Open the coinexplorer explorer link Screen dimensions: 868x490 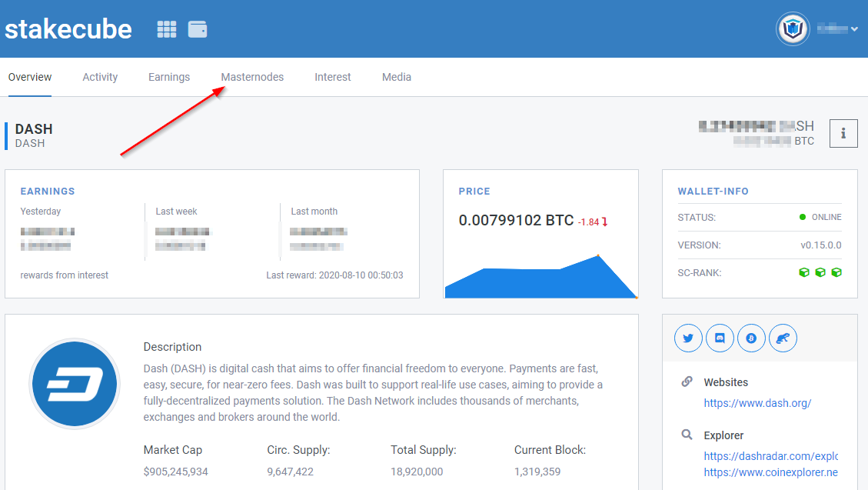pyautogui.click(x=770, y=472)
